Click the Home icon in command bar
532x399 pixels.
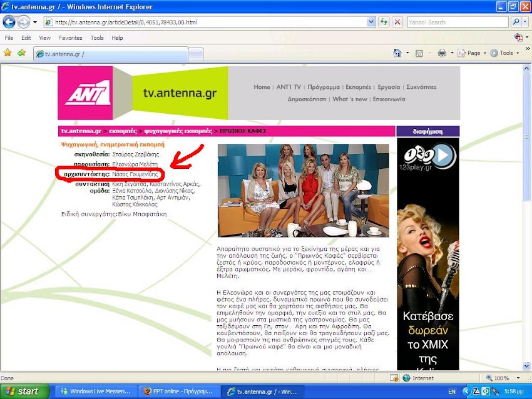coord(397,53)
